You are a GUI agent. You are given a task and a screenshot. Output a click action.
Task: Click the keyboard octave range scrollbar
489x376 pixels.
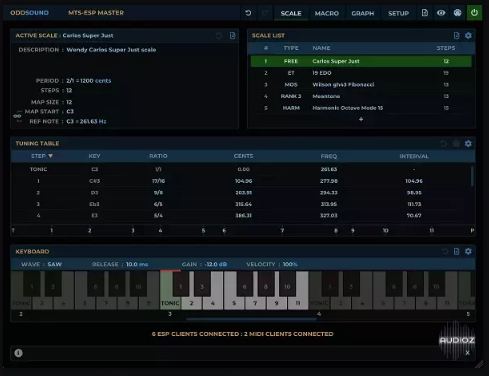(x=251, y=319)
